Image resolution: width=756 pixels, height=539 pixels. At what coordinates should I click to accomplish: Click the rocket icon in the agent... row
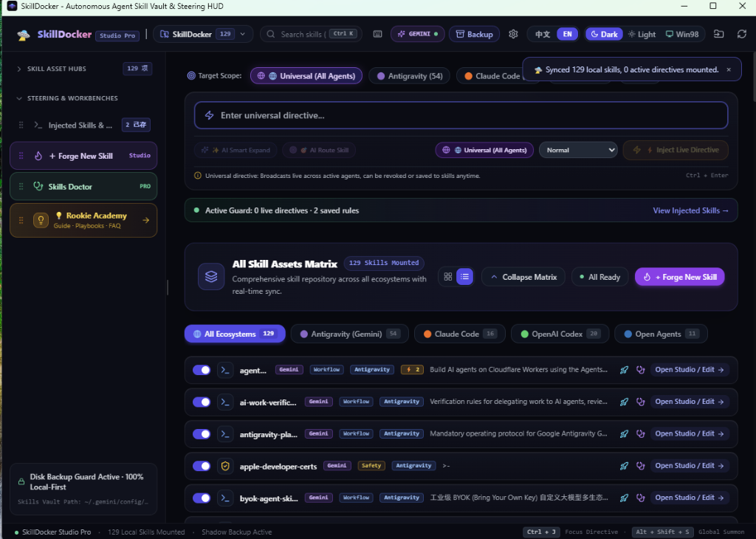pos(624,370)
